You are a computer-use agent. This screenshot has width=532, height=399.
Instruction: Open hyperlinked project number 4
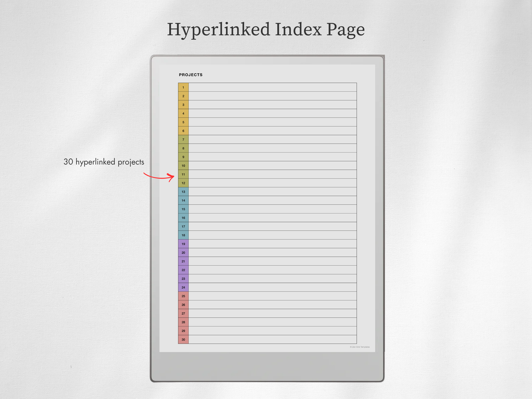pyautogui.click(x=183, y=113)
